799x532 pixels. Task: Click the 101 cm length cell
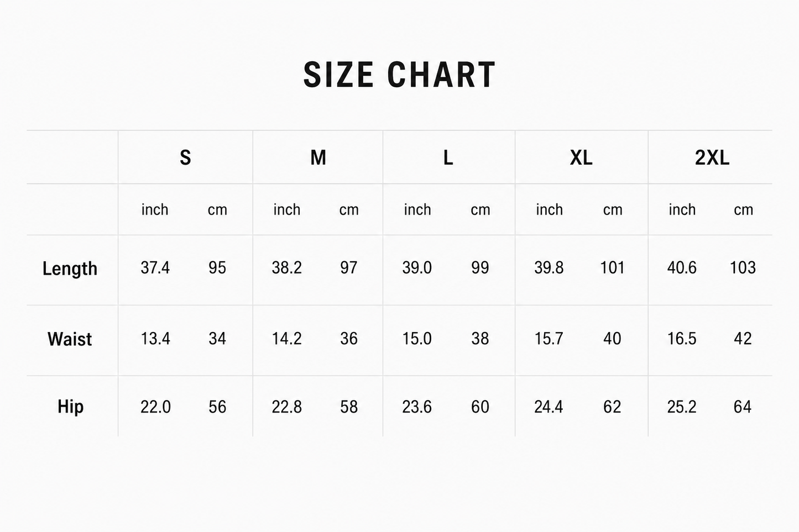(x=612, y=268)
